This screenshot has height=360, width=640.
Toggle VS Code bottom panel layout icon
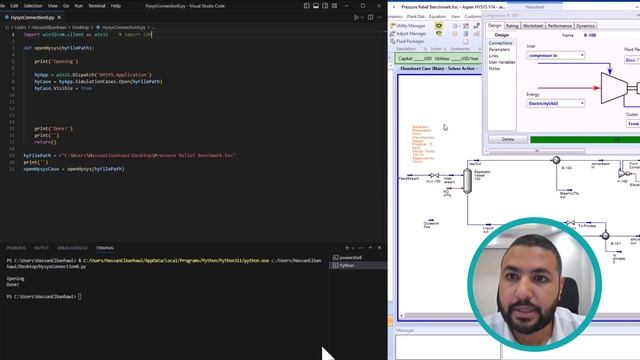tap(316, 6)
